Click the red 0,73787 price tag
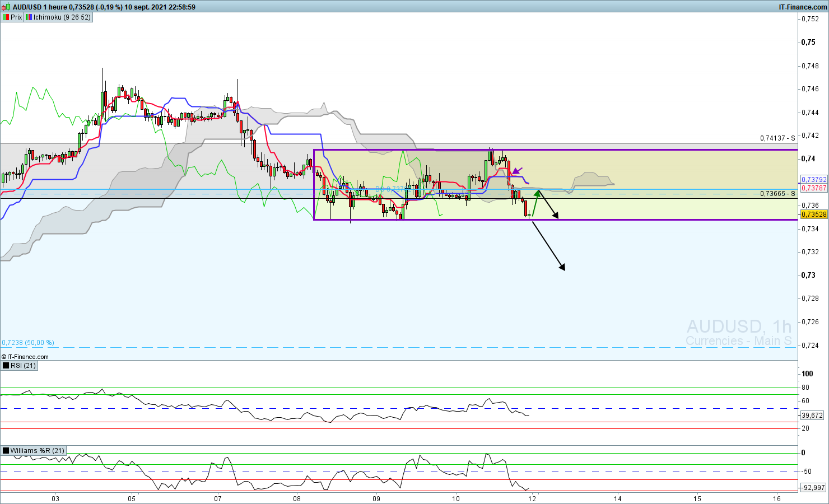 pos(814,188)
